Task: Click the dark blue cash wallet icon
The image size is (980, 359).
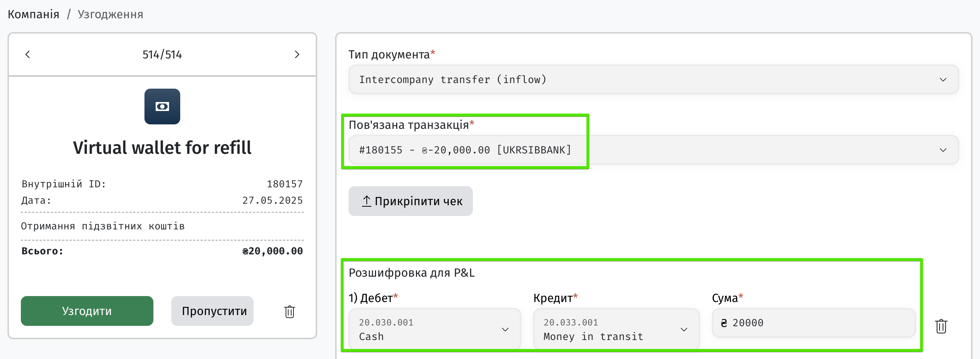Action: (x=162, y=107)
